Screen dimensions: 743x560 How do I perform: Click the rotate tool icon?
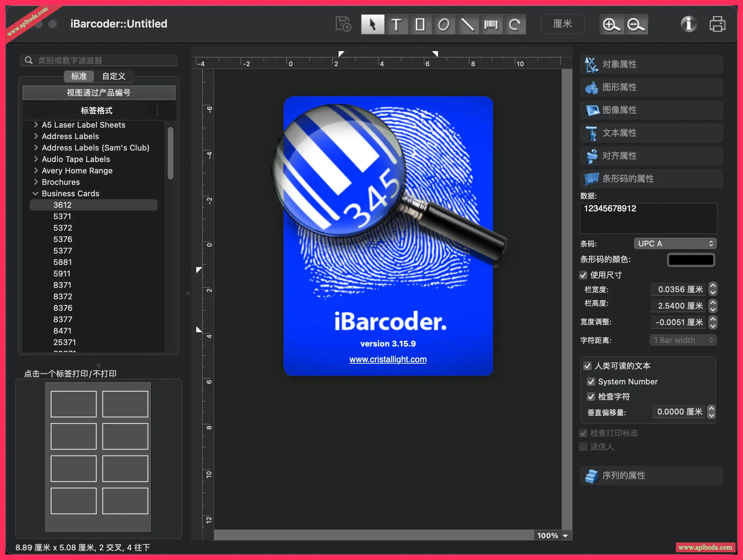(x=514, y=24)
